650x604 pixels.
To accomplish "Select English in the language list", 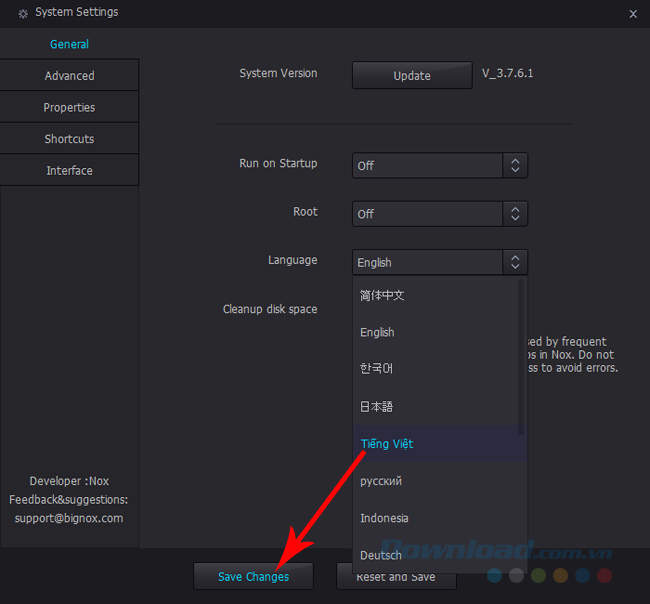I will [x=436, y=332].
